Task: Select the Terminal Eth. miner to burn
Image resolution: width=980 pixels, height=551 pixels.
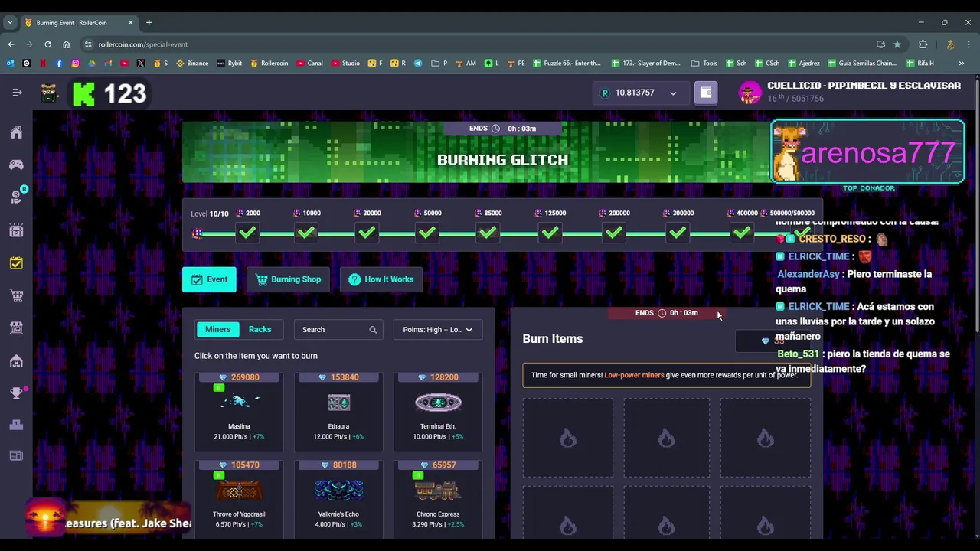Action: 438,410
